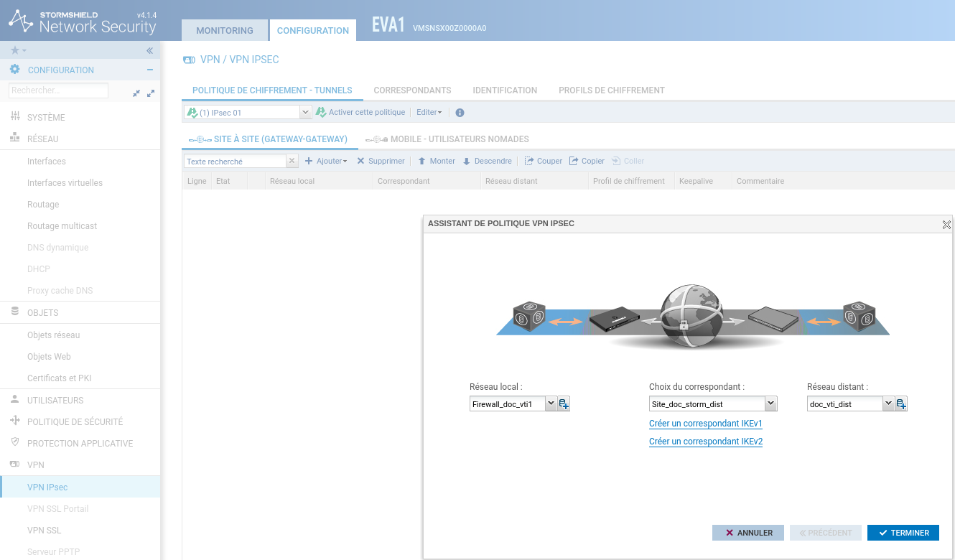The height and width of the screenshot is (560, 955).
Task: Collapse the Configuration section with minus
Action: (150, 70)
